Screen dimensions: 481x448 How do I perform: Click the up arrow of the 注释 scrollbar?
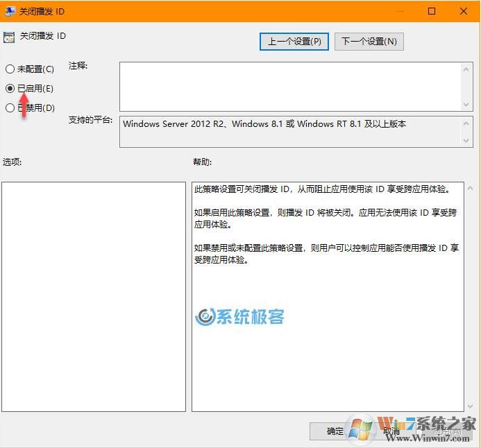466,68
